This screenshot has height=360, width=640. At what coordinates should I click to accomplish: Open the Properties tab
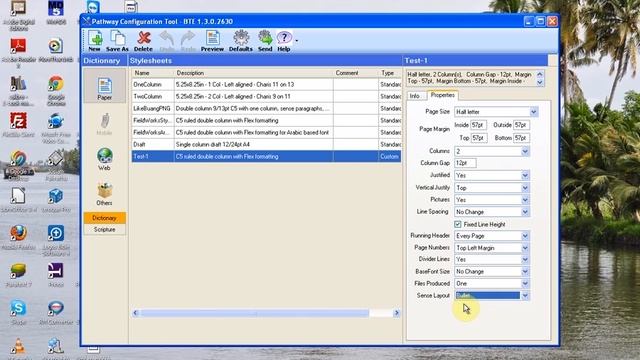pyautogui.click(x=443, y=95)
